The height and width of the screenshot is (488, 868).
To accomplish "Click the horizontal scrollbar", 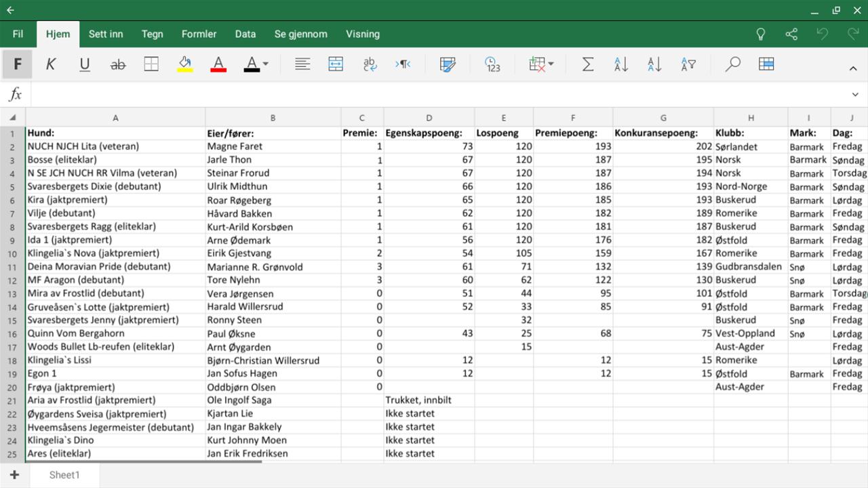I will click(x=144, y=462).
